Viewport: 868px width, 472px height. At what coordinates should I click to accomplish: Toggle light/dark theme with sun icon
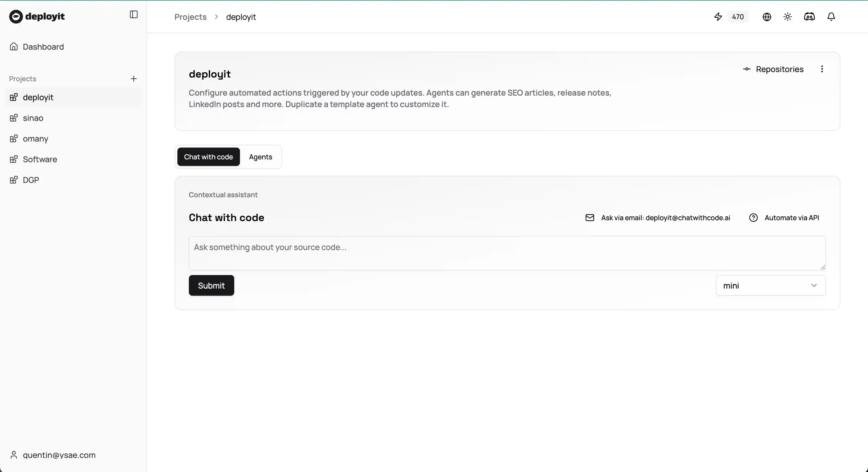[788, 17]
